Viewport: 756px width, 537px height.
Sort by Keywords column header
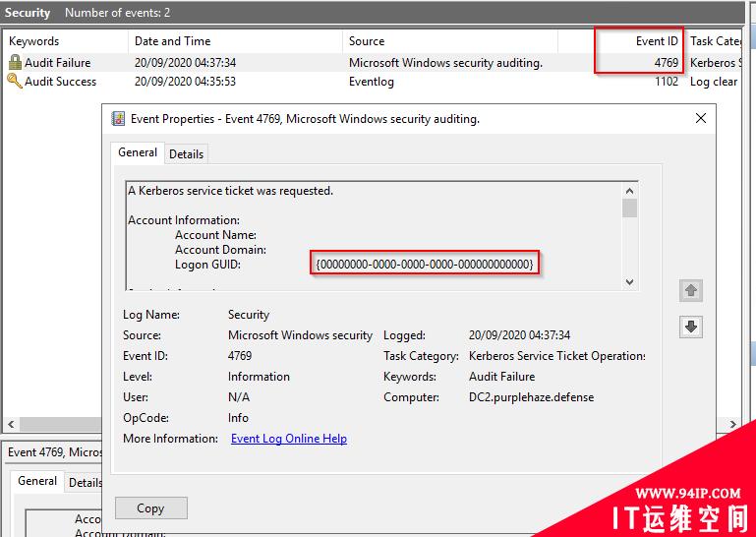66,41
